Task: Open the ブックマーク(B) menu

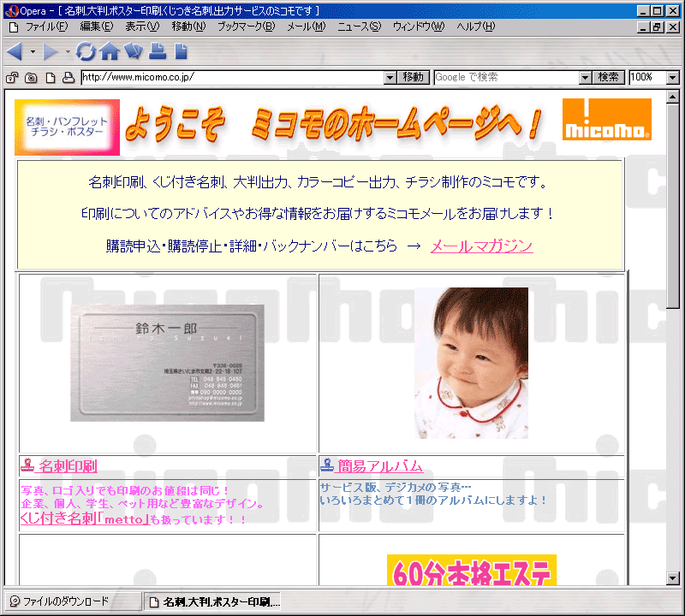Action: [x=247, y=27]
